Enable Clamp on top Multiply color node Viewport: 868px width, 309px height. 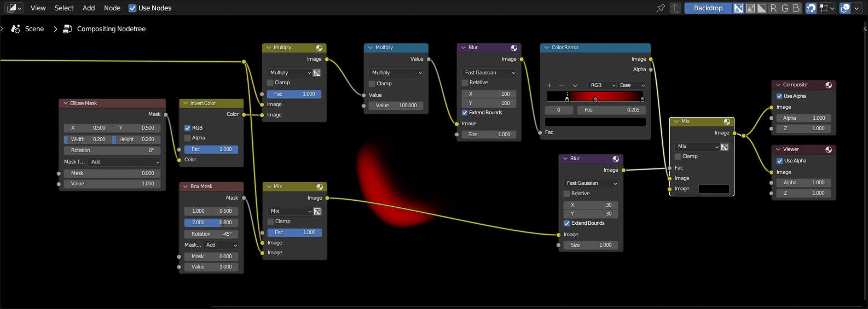tap(270, 83)
